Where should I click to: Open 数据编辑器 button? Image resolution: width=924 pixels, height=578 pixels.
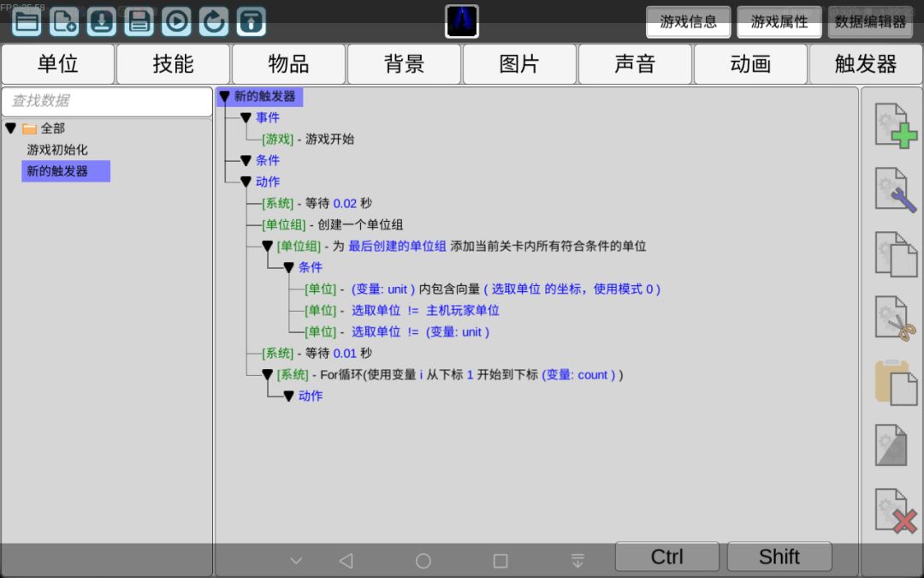click(x=870, y=21)
